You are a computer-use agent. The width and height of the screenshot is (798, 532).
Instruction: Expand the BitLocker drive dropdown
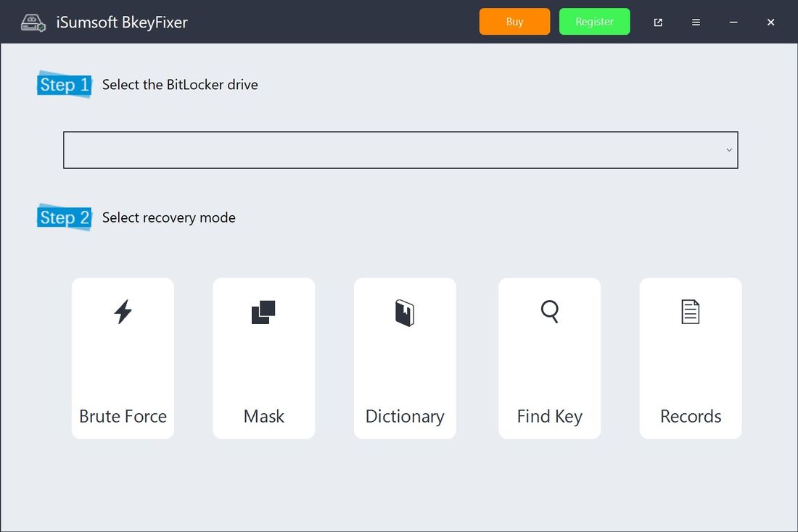[x=400, y=149]
